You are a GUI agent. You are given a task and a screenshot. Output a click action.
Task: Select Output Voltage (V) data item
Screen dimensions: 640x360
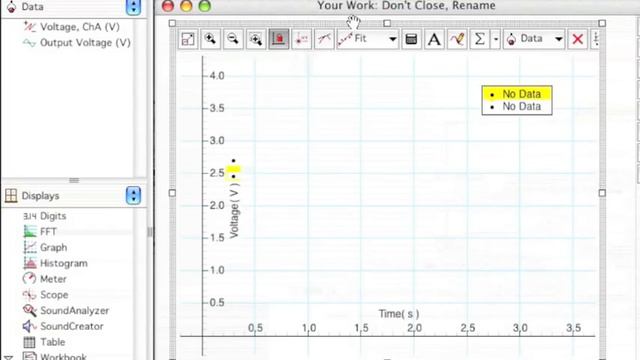click(85, 43)
